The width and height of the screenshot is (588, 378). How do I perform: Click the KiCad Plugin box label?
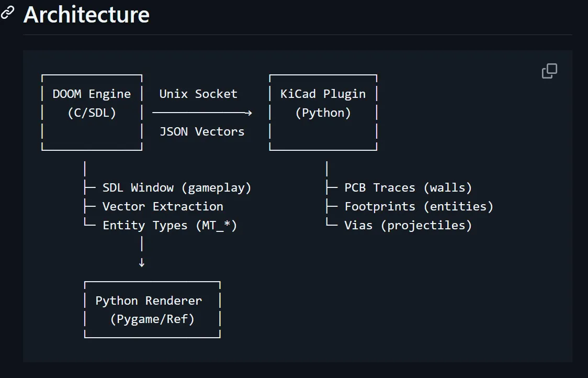click(x=323, y=94)
